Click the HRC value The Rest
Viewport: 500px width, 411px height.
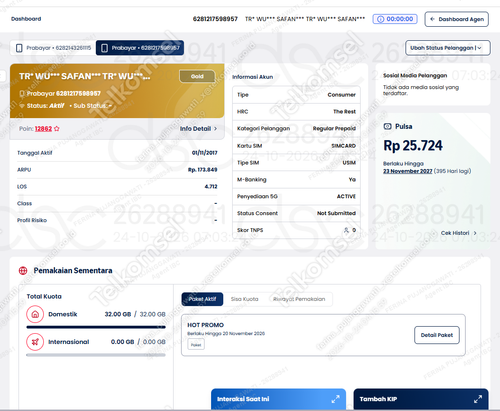click(344, 112)
